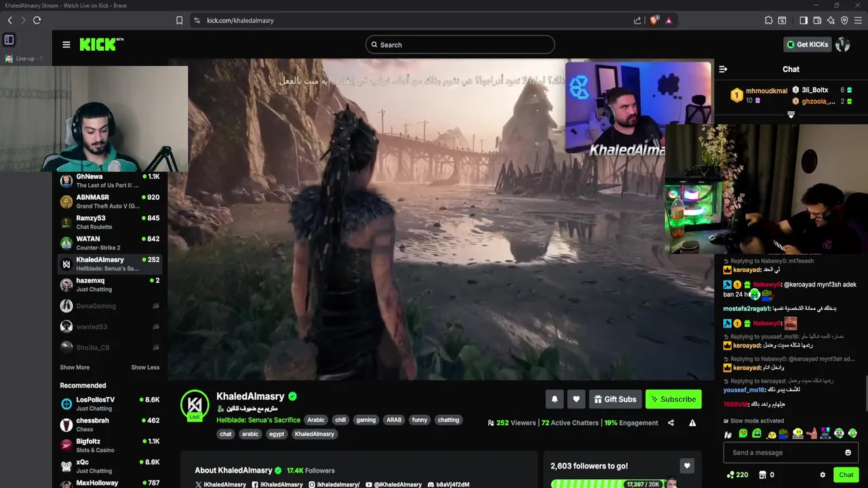Viewport: 868px width, 488px height.
Task: Click the gaming tag
Action: coord(366,420)
